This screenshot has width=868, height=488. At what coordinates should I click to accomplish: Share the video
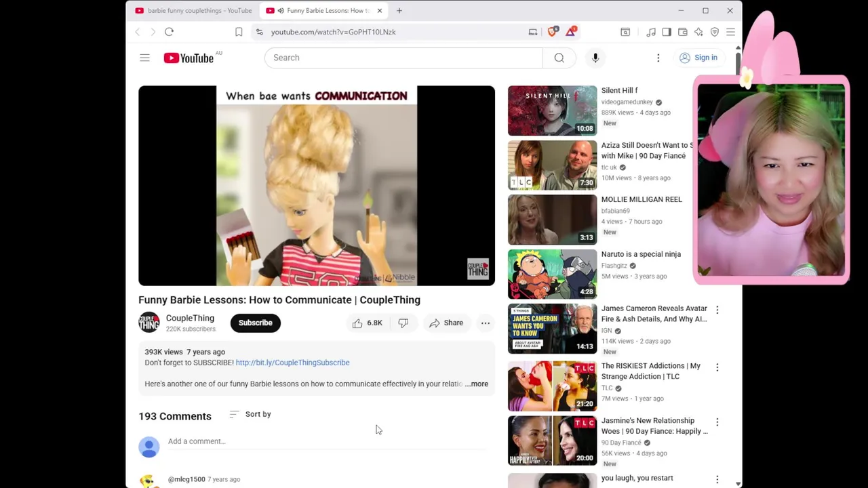[x=446, y=323]
